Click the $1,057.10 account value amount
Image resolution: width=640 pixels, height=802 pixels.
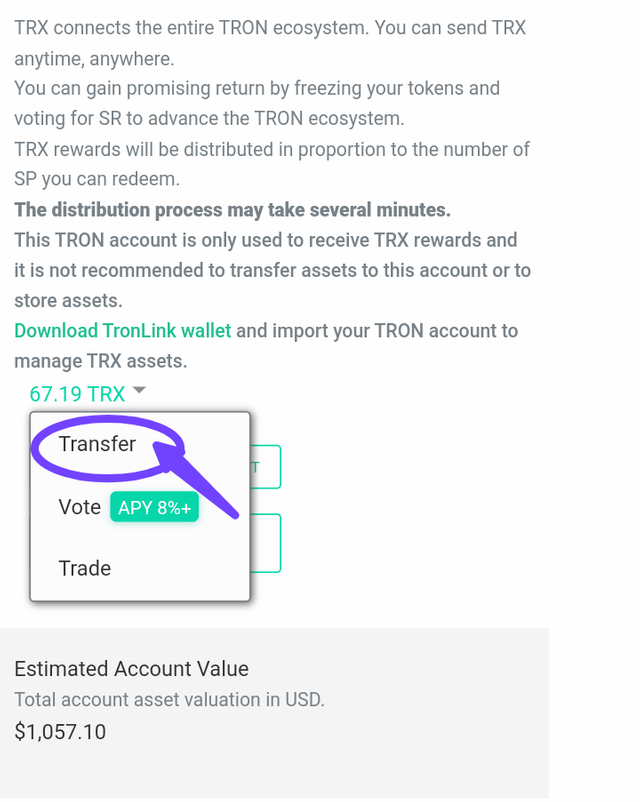[x=60, y=732]
